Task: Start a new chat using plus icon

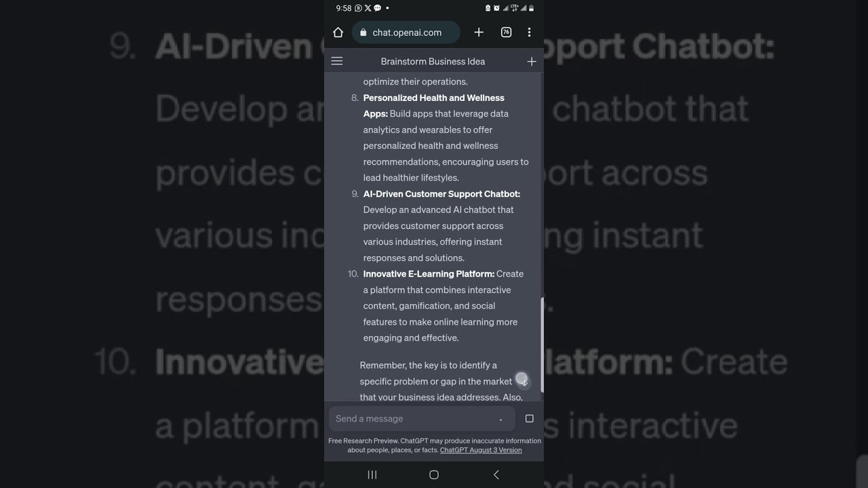Action: pyautogui.click(x=532, y=61)
